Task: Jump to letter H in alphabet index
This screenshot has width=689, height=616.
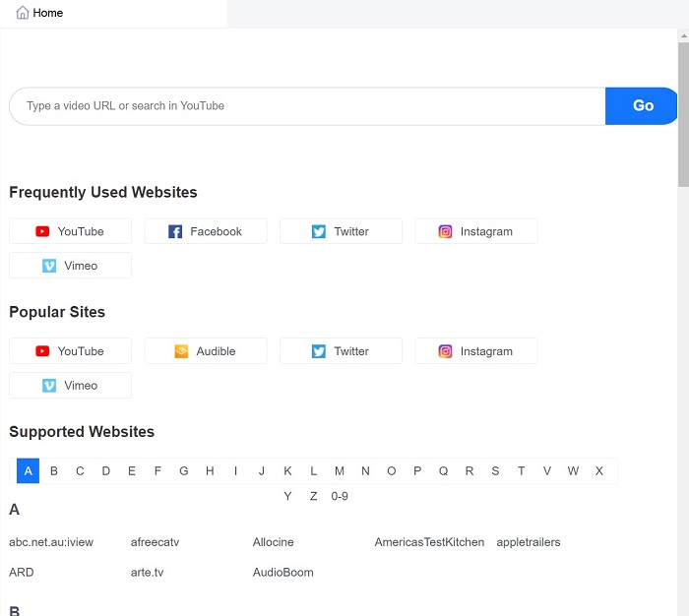Action: [210, 471]
